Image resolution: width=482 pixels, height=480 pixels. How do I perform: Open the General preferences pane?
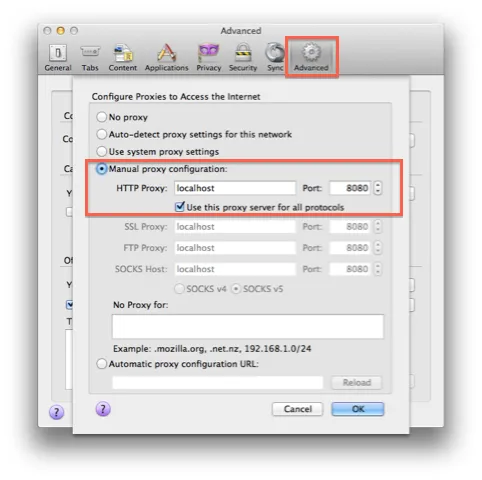point(58,58)
